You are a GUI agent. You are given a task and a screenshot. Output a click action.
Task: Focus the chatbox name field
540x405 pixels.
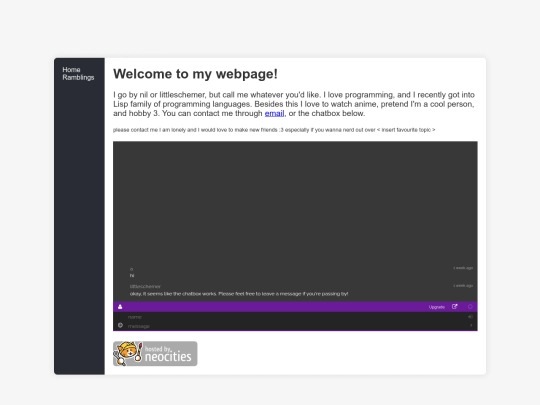click(x=296, y=317)
